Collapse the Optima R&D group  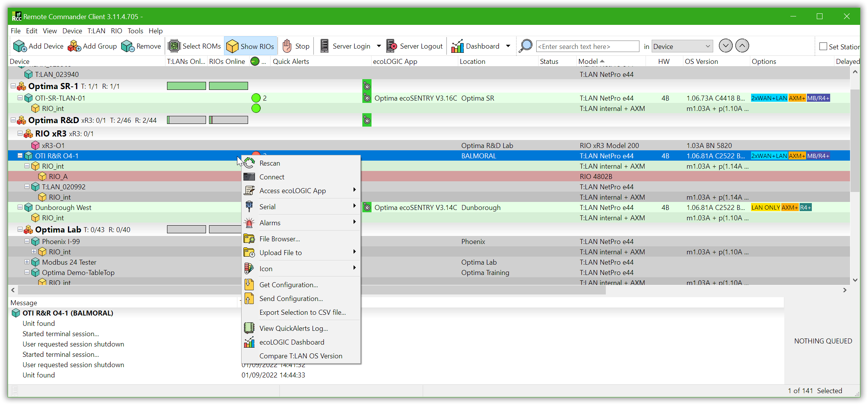tap(13, 120)
